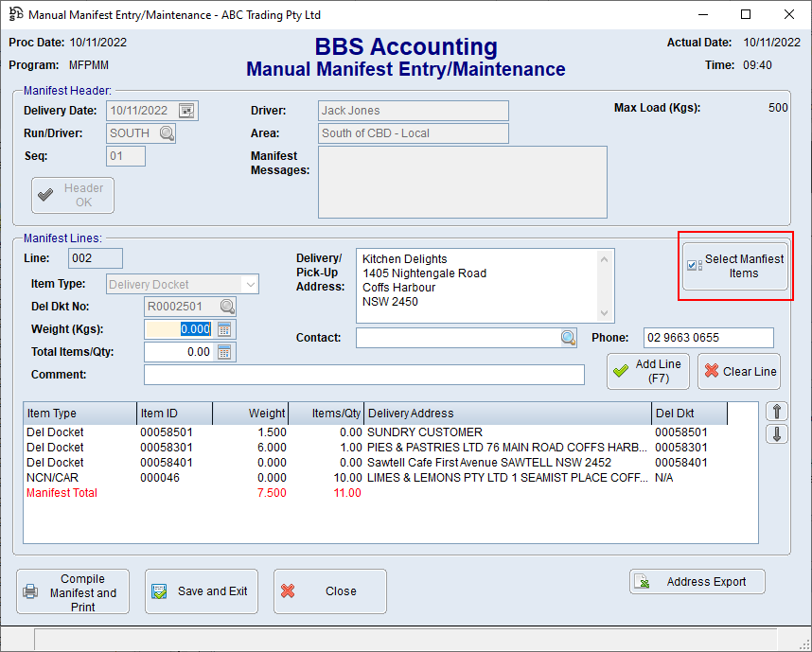Move selected line up with arrow

coord(776,412)
